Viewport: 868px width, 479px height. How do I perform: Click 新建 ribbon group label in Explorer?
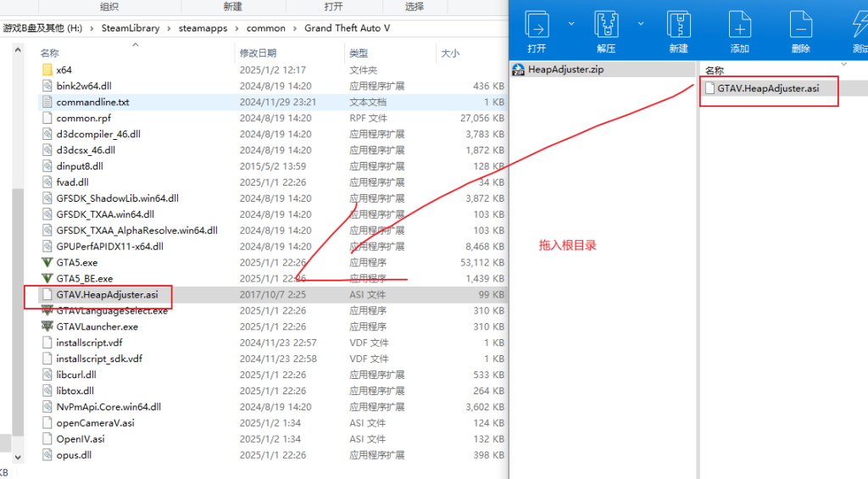point(232,7)
